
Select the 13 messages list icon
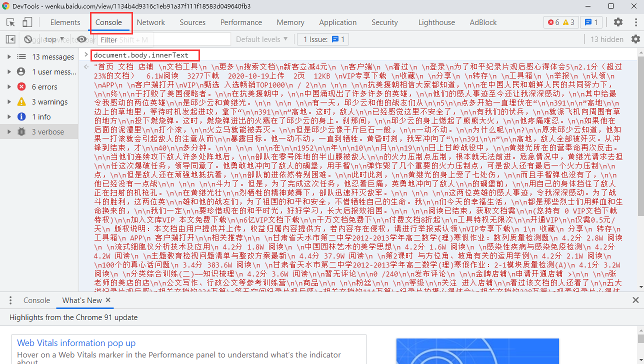pyautogui.click(x=21, y=57)
